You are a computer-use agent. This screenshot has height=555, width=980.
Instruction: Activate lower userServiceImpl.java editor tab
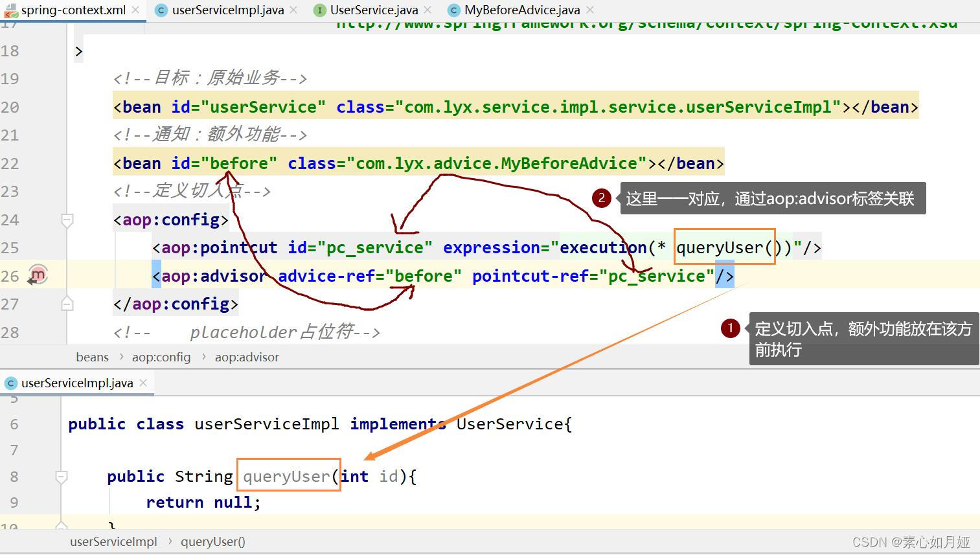77,383
